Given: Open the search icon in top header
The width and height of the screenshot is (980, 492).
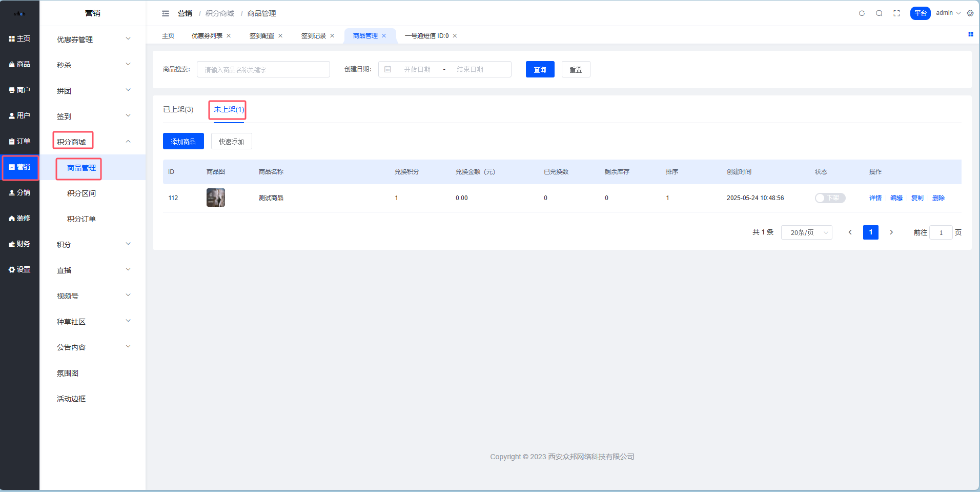Looking at the screenshot, I should pyautogui.click(x=879, y=13).
